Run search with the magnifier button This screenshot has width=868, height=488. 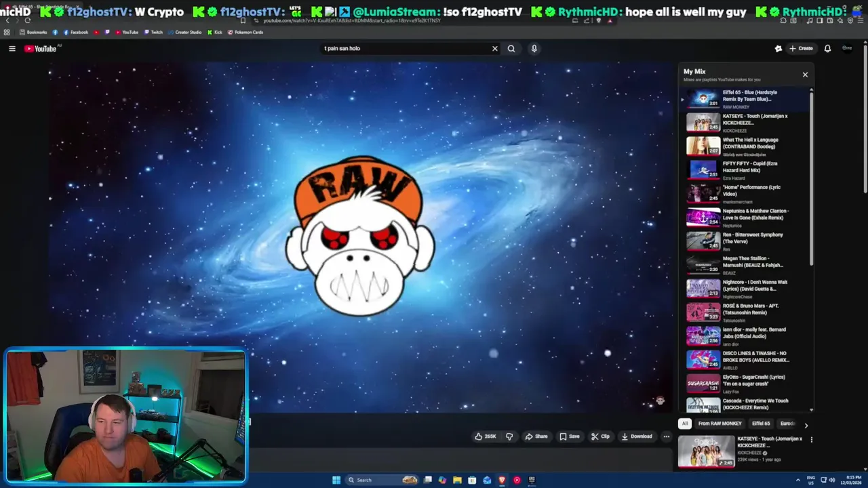coord(511,48)
